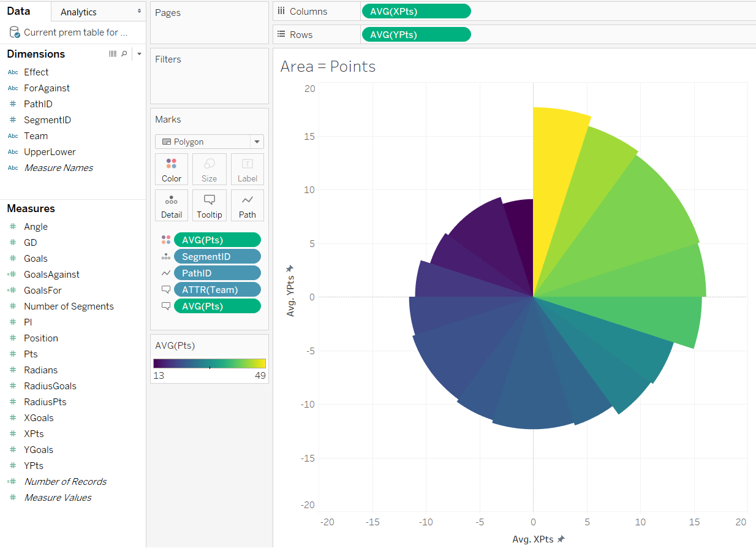Select Number of Segments measure

click(x=69, y=306)
